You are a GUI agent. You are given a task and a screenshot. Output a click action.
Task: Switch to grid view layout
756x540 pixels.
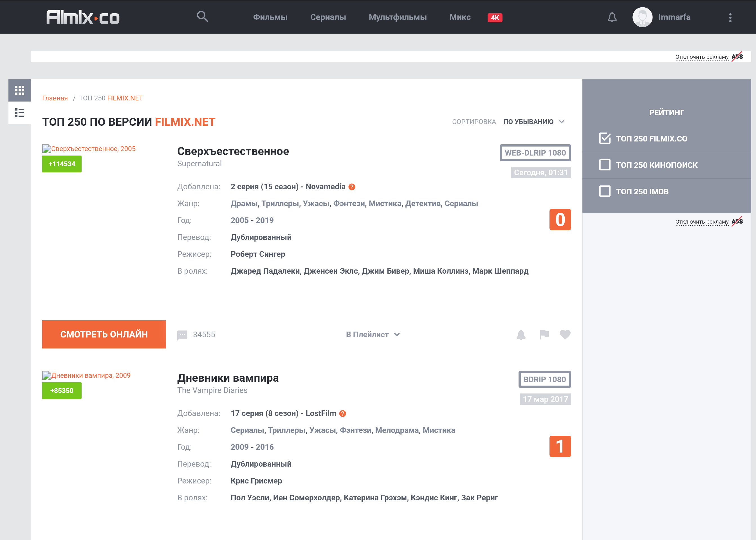(x=20, y=90)
